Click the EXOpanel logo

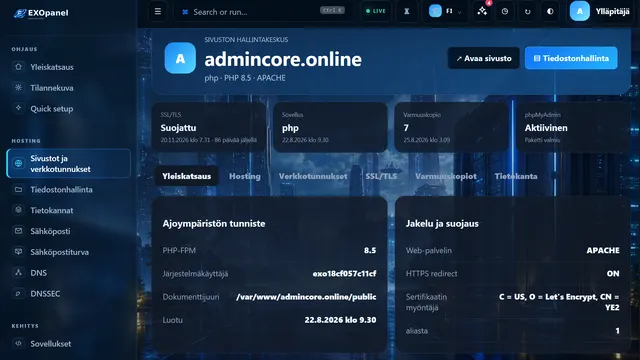point(41,13)
